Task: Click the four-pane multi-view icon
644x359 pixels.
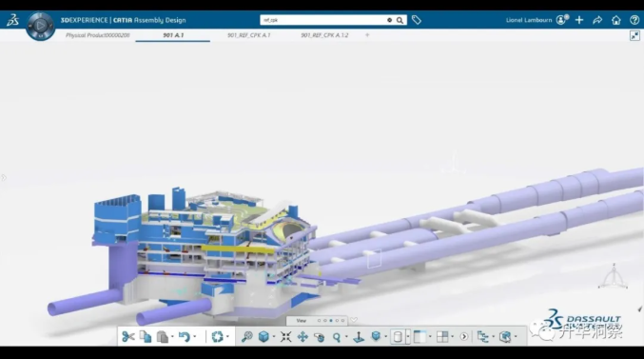Action: point(442,337)
